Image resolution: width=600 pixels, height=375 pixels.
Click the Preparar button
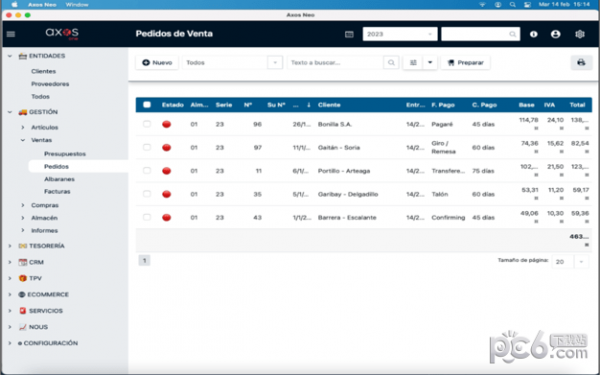pos(465,62)
